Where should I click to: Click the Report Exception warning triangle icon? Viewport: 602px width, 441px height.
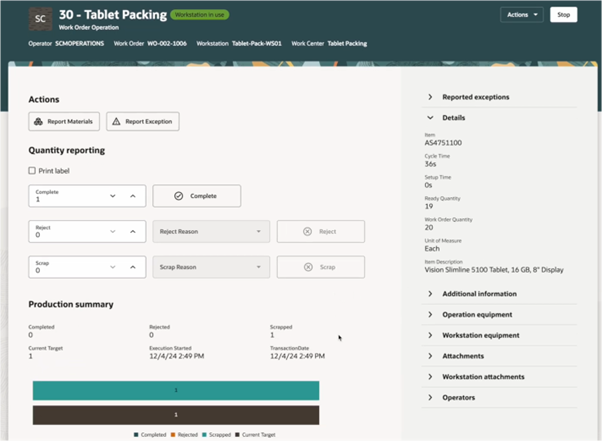pyautogui.click(x=116, y=122)
